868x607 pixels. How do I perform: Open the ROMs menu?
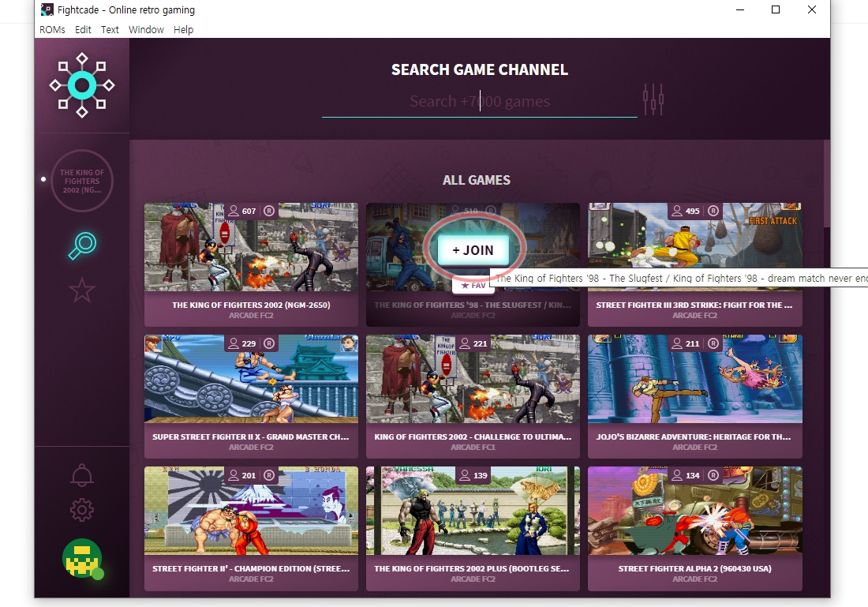click(x=52, y=29)
